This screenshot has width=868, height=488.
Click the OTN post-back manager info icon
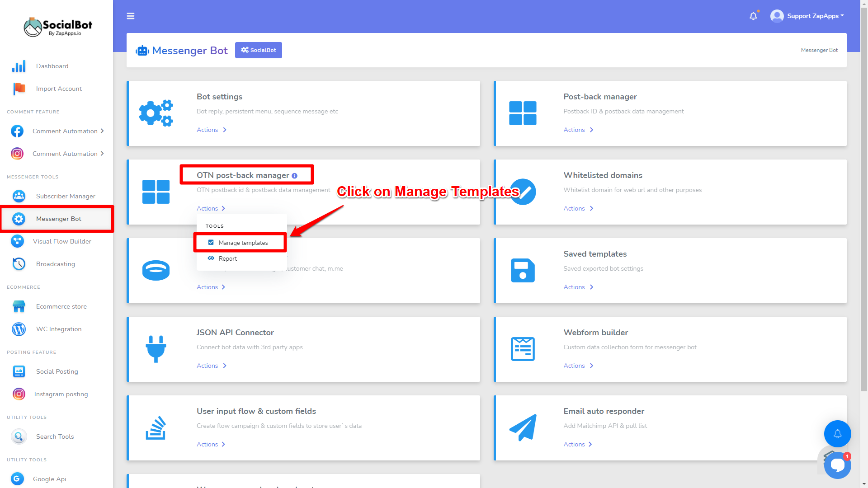point(295,176)
